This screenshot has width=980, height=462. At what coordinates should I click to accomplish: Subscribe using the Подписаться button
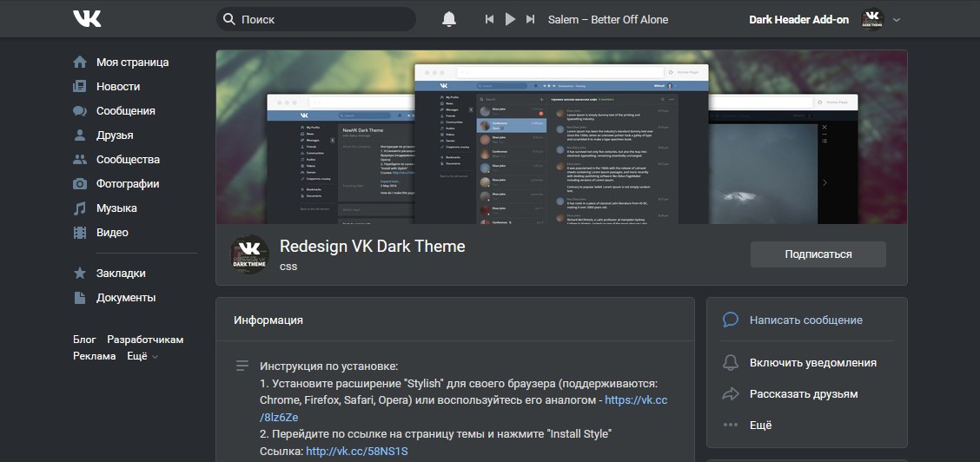[818, 254]
